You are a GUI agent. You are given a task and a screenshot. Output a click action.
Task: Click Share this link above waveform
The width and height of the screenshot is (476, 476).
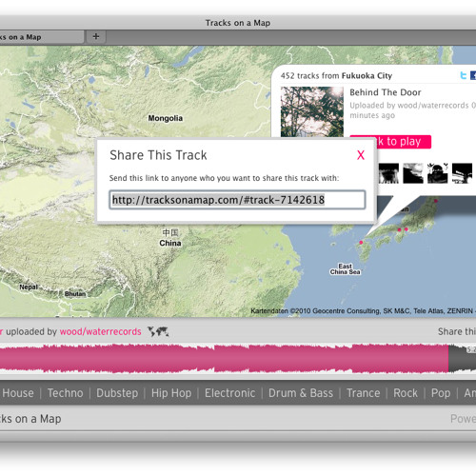coord(457,331)
